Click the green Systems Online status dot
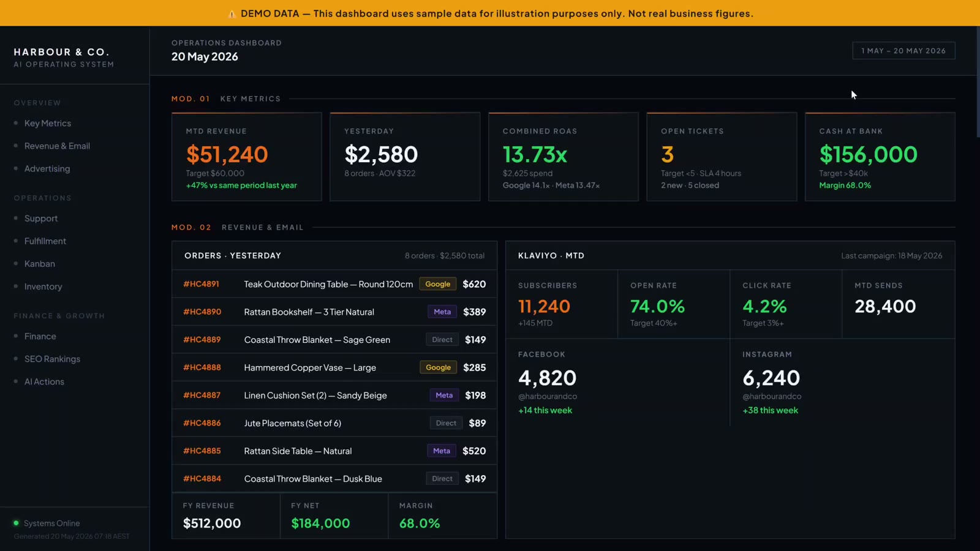Viewport: 980px width, 551px height. (x=16, y=523)
